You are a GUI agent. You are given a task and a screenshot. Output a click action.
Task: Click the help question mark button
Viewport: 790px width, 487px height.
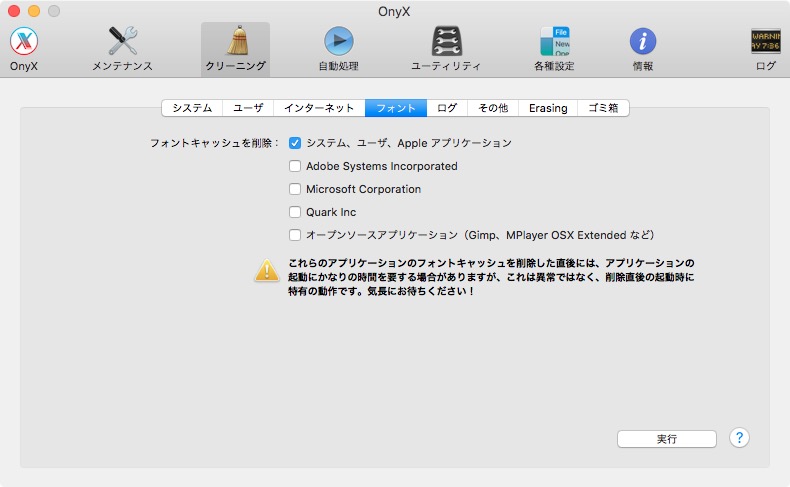pos(739,438)
